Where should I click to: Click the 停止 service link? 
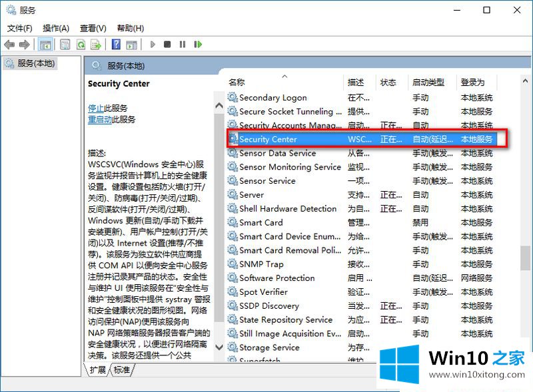[96, 108]
